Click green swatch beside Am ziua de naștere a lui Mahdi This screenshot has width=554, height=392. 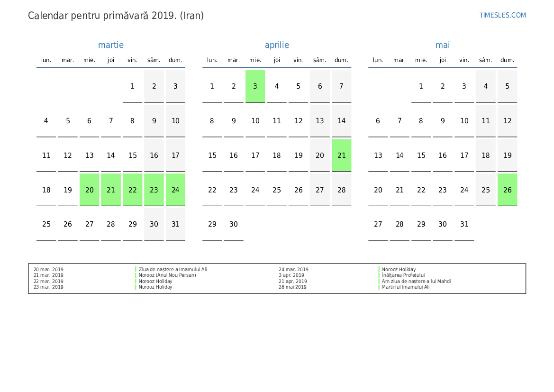tap(379, 282)
